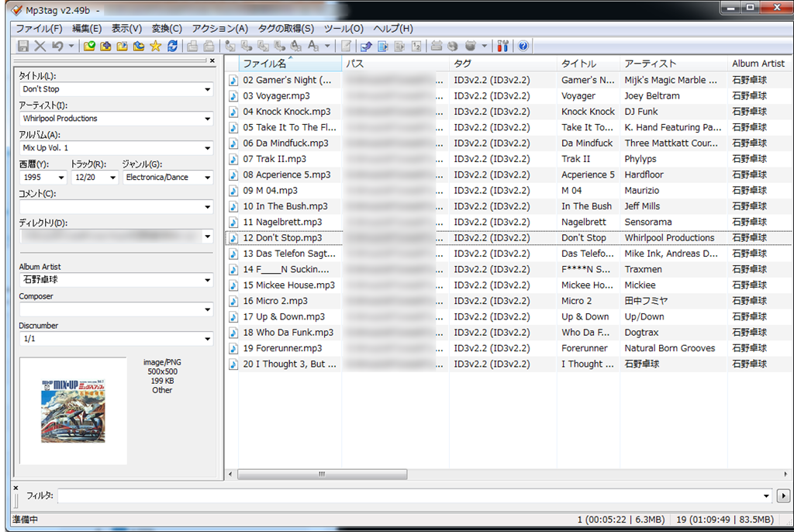Screen dimensions: 794x532
Task: Expand the Composer dropdown
Action: click(x=207, y=309)
